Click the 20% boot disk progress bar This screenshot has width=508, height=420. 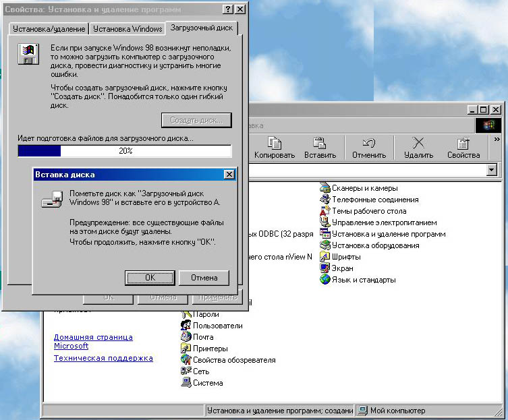(x=125, y=151)
